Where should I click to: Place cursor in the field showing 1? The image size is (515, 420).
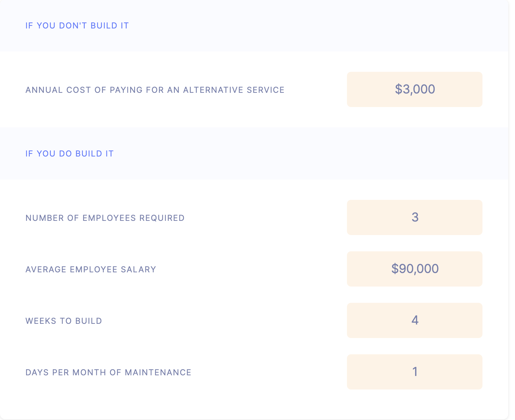pyautogui.click(x=414, y=372)
